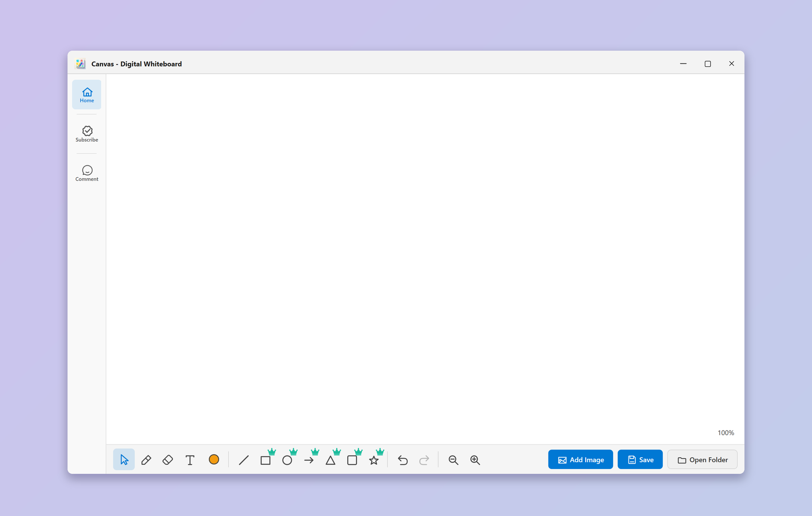Save the whiteboard
Viewport: 812px width, 516px height.
click(640, 460)
